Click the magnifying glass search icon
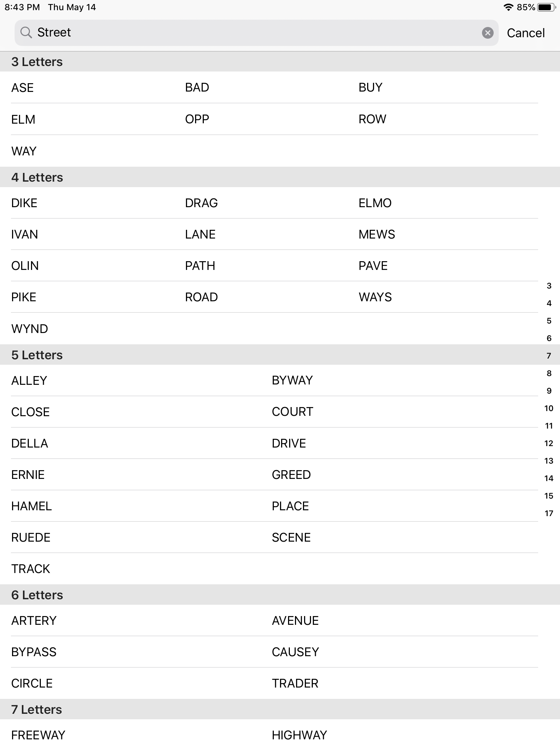This screenshot has width=560, height=747. (x=27, y=32)
